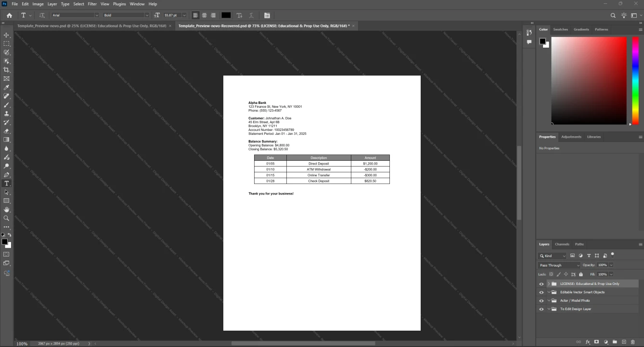The image size is (644, 347).
Task: Select the Move tool
Action: tap(6, 35)
